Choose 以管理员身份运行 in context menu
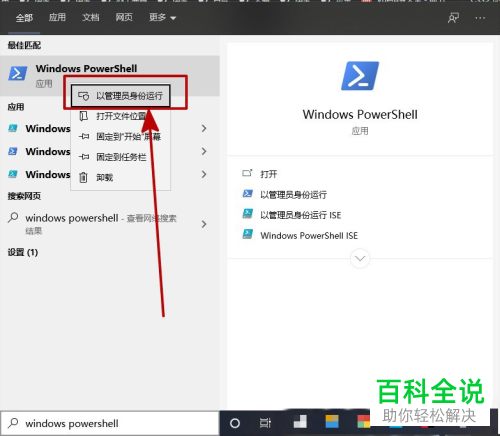This screenshot has width=500, height=436. 120,96
